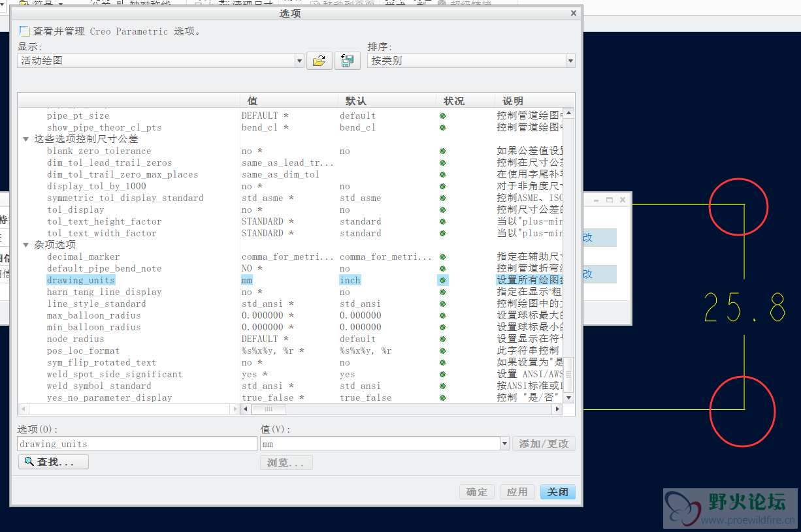Select the harn_tang_line_display option
The width and height of the screenshot is (801, 532).
(x=104, y=292)
